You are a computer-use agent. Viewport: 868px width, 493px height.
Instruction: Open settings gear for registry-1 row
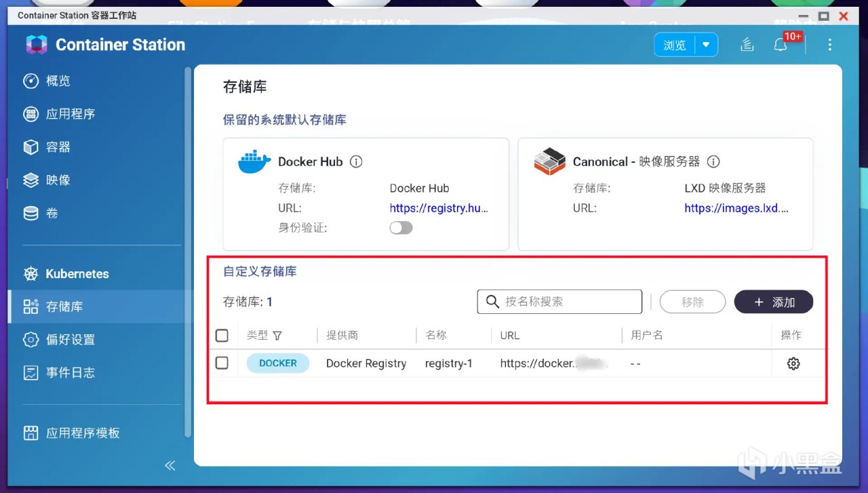click(793, 363)
